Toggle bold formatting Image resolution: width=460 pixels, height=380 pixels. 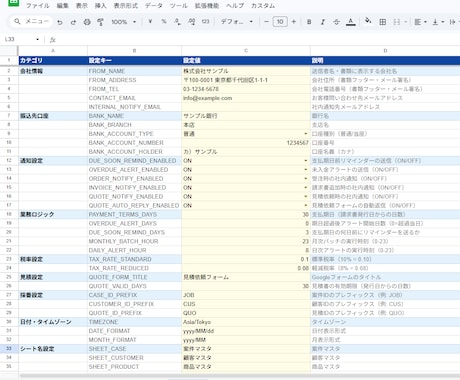pyautogui.click(x=309, y=22)
